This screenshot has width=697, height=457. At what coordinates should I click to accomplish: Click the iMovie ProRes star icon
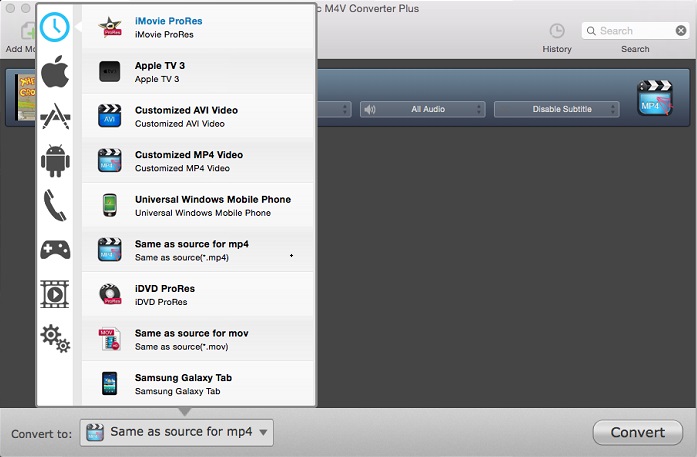[110, 27]
